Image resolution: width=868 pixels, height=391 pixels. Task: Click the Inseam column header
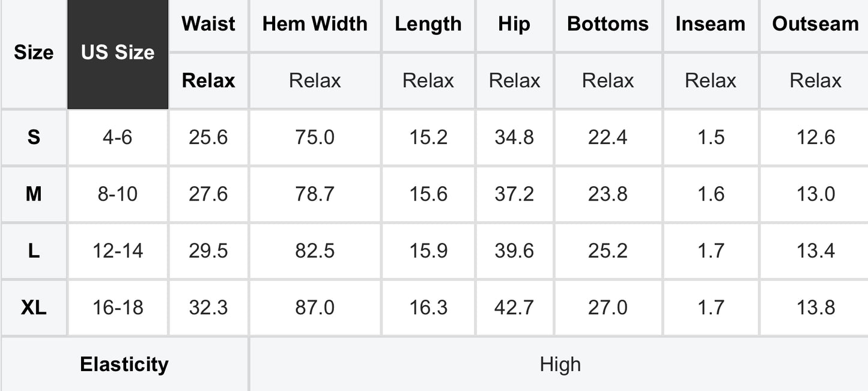pyautogui.click(x=711, y=25)
